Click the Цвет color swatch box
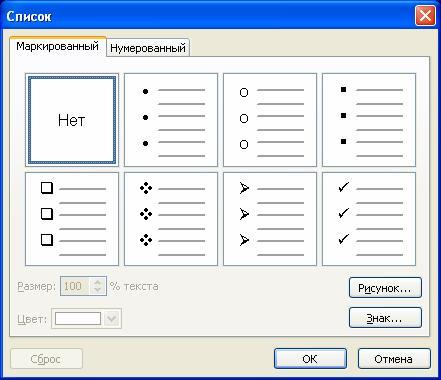This screenshot has width=441, height=380. pyautogui.click(x=78, y=318)
